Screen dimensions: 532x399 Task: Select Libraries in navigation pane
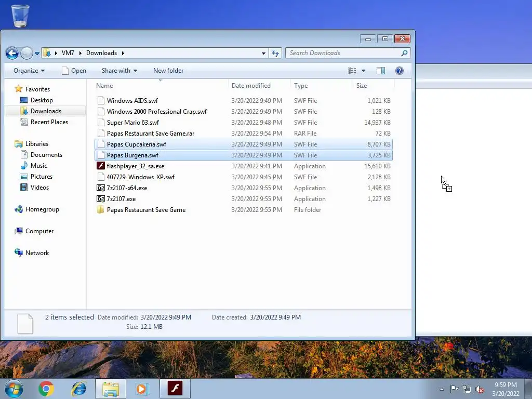pyautogui.click(x=37, y=144)
